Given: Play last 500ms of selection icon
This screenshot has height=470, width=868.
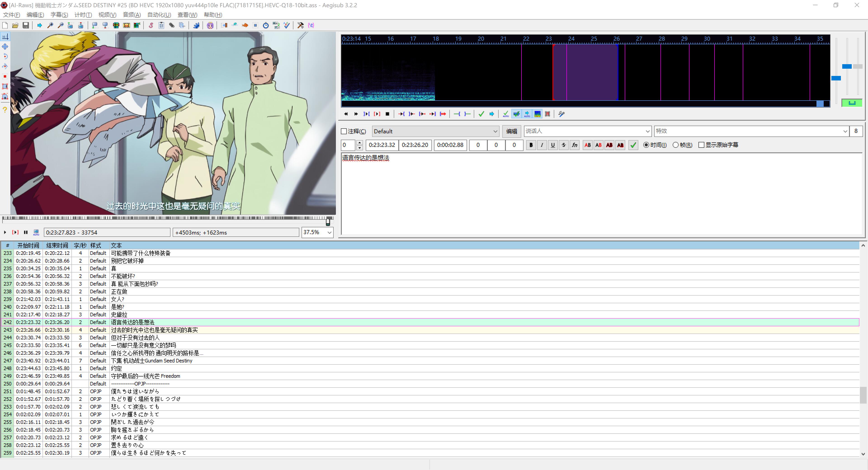Looking at the screenshot, I should pyautogui.click(x=433, y=114).
